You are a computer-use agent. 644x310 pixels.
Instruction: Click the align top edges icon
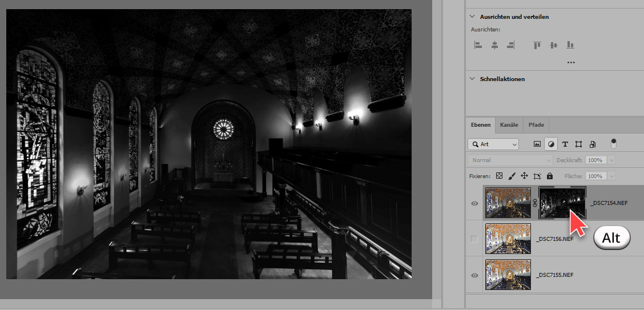pos(537,45)
